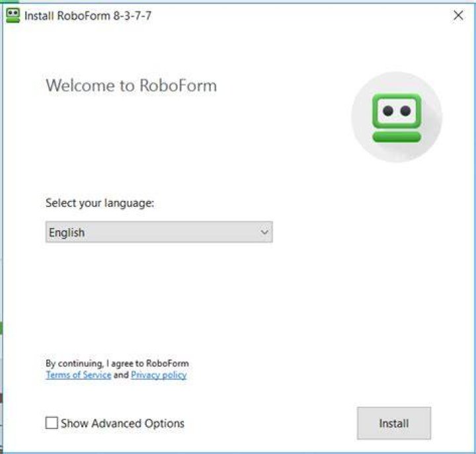Click the 'Select your language:' label
476x454 pixels.
(100, 203)
